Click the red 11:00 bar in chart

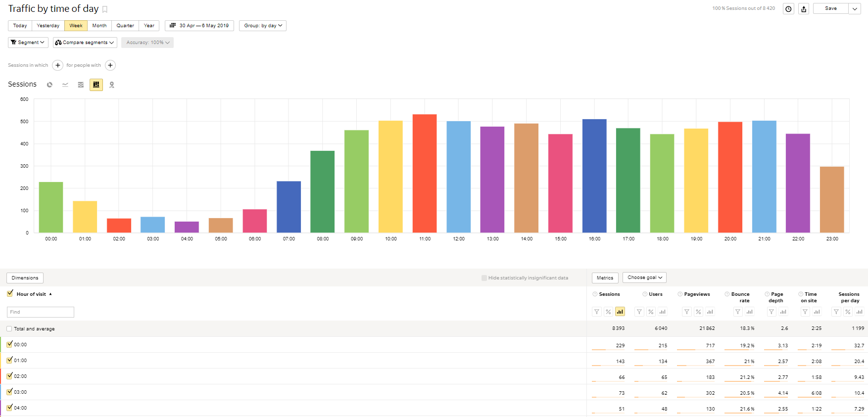point(425,174)
